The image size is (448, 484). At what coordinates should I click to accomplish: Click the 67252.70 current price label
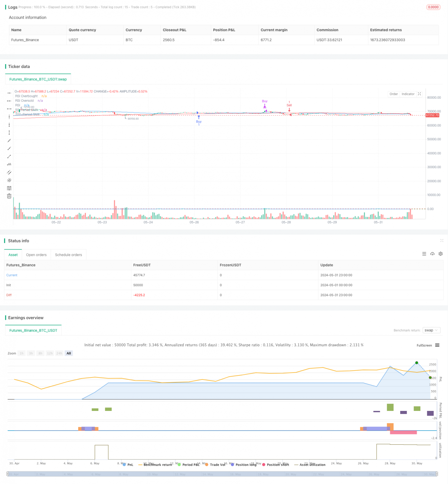(432, 115)
